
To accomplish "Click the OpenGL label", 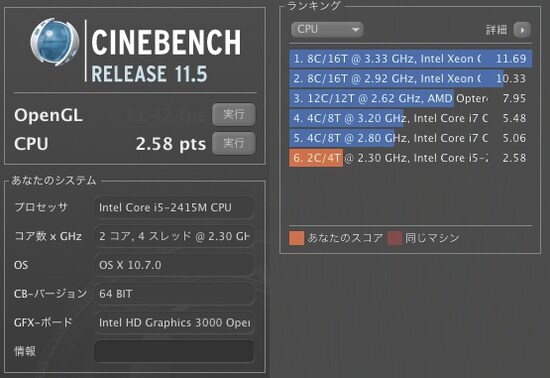I will coord(48,115).
